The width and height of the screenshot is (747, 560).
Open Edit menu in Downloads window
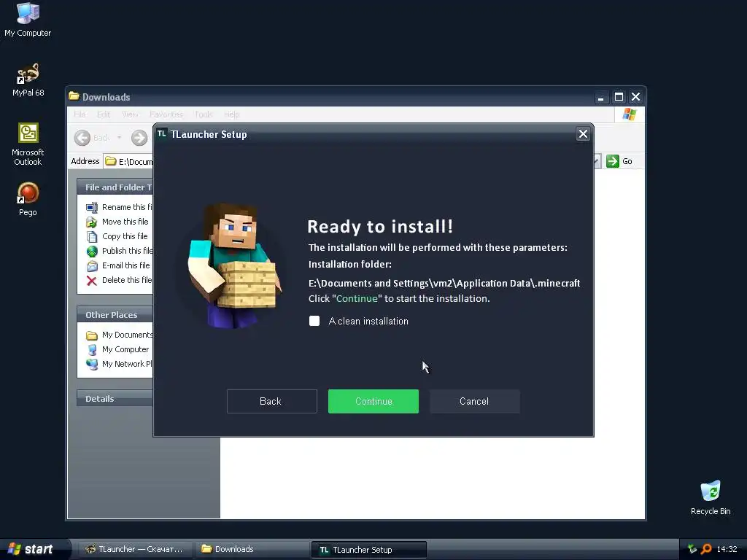click(104, 114)
